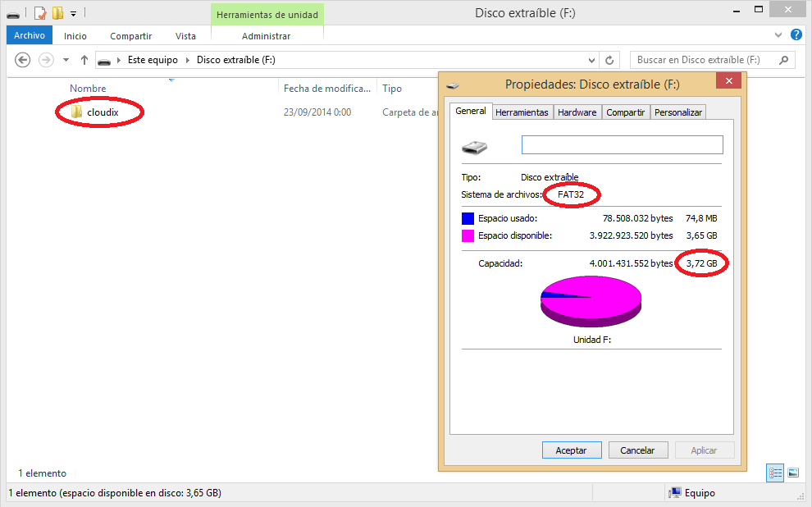
Task: Sort by Fecha de modificación column
Action: point(327,89)
